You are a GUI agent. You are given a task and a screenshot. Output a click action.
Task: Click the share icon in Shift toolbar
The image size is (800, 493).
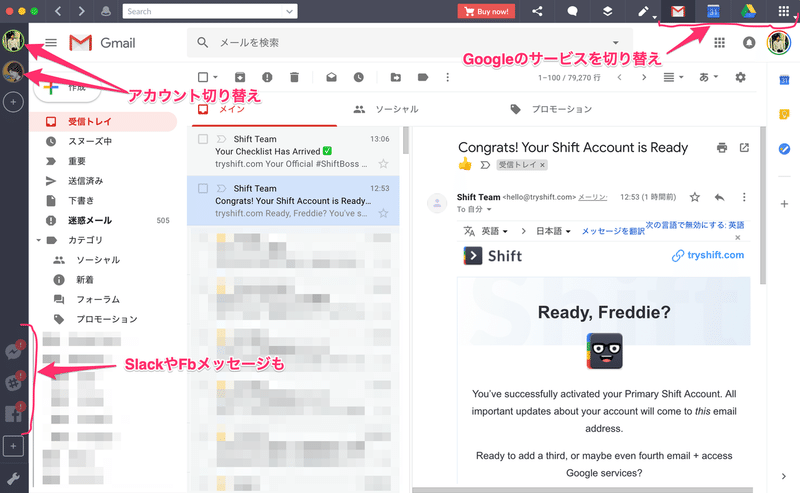(537, 11)
